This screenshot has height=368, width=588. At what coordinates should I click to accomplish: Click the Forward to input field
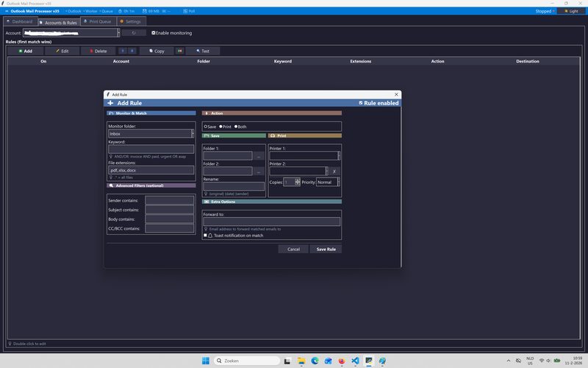[x=271, y=222]
